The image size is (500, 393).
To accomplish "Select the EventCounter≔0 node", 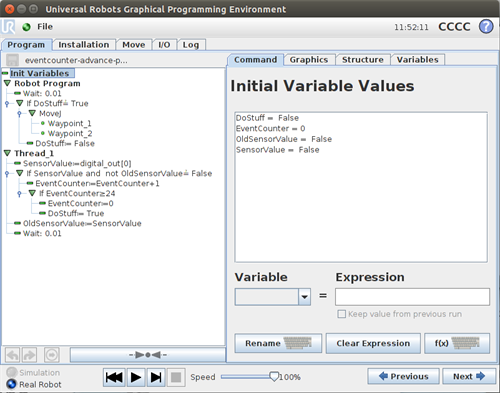I will (x=80, y=203).
